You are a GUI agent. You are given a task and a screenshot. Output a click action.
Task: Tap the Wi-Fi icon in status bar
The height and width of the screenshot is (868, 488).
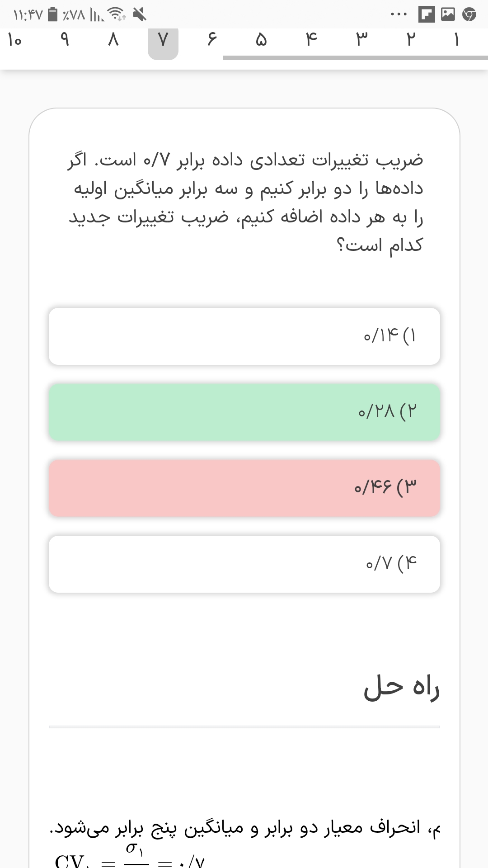[x=116, y=13]
